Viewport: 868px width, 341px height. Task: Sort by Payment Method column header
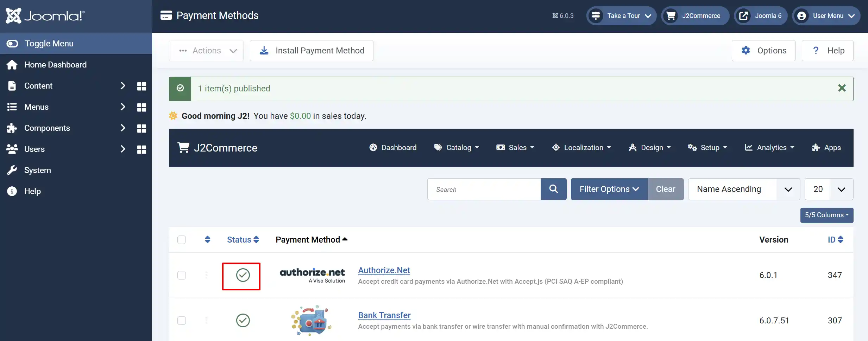312,240
